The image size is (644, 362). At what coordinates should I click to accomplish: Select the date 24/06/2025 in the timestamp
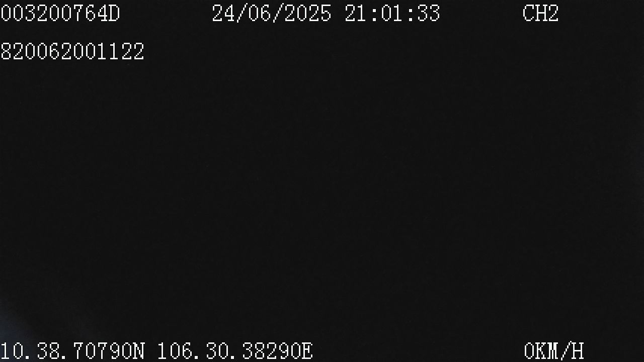click(x=272, y=13)
